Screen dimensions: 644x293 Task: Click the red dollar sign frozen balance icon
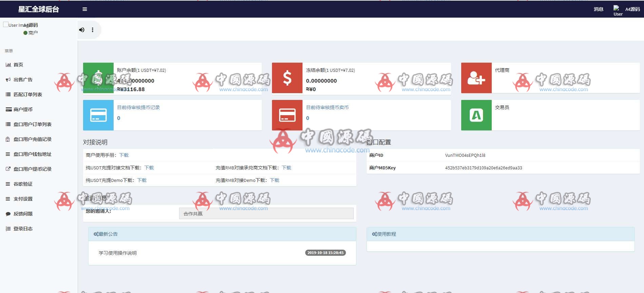[x=287, y=78]
